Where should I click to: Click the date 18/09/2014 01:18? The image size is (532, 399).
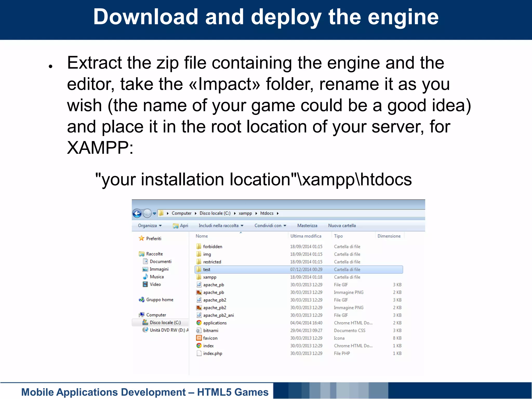[306, 277]
